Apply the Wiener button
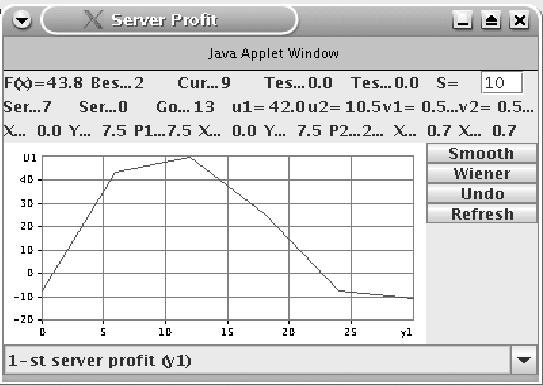Image resolution: width=543 pixels, height=385 pixels. point(481,173)
